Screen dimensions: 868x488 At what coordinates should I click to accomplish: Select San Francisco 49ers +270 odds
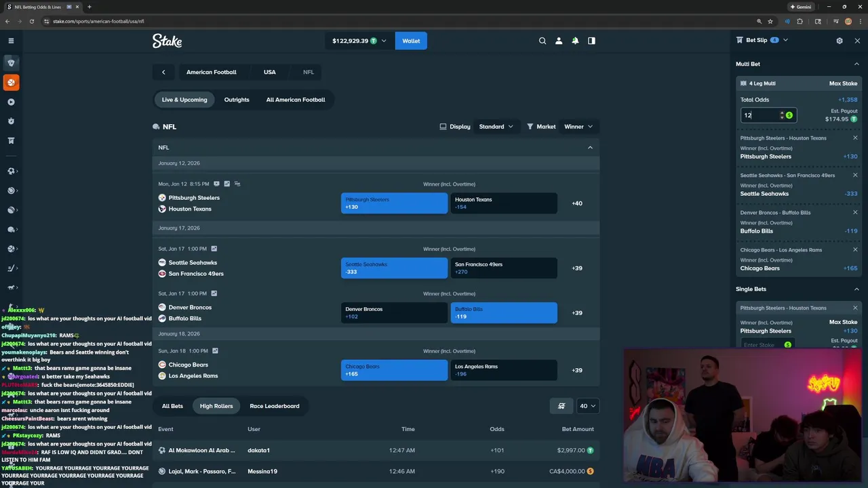[x=504, y=268]
